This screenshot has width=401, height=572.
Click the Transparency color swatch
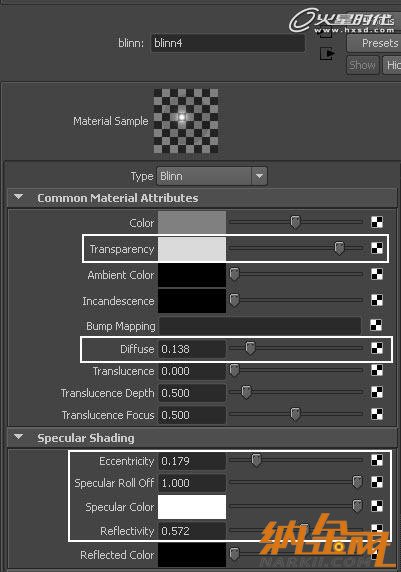click(192, 249)
